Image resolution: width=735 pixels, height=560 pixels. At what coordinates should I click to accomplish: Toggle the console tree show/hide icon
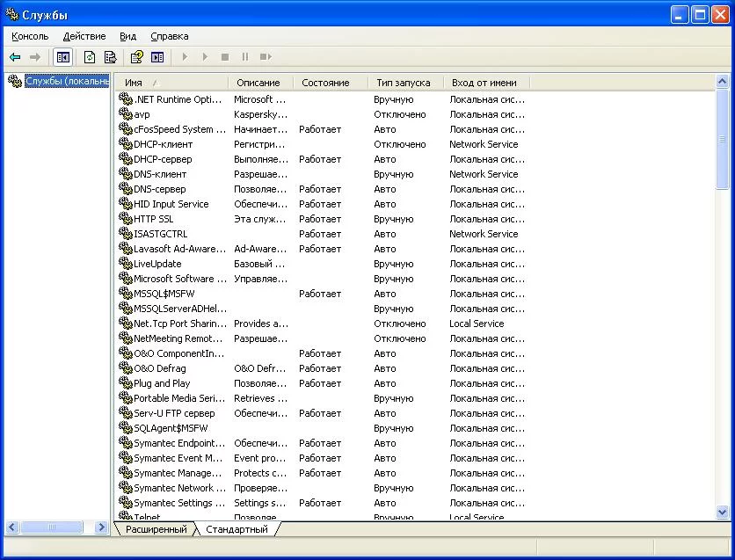click(x=62, y=57)
